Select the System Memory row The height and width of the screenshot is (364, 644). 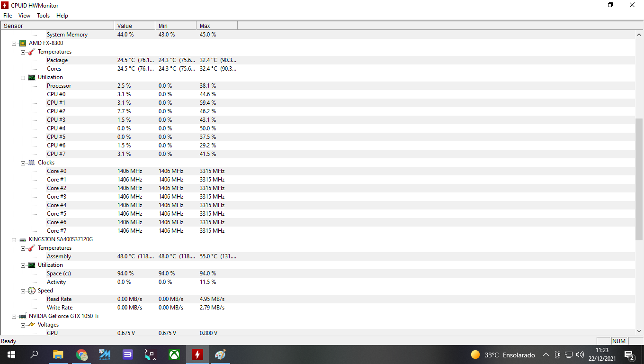[x=318, y=35]
